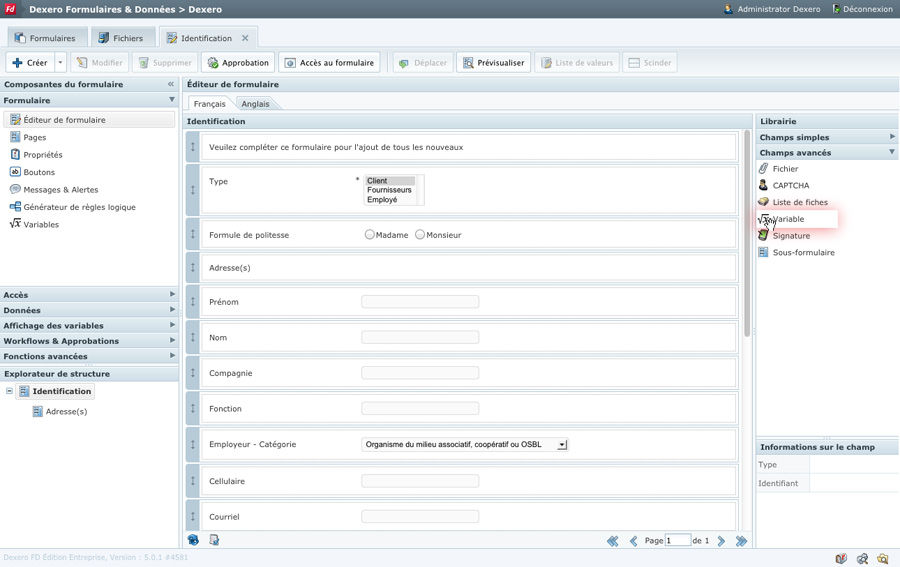Select the Monsieur radio button
The width and height of the screenshot is (900, 567).
tap(420, 235)
